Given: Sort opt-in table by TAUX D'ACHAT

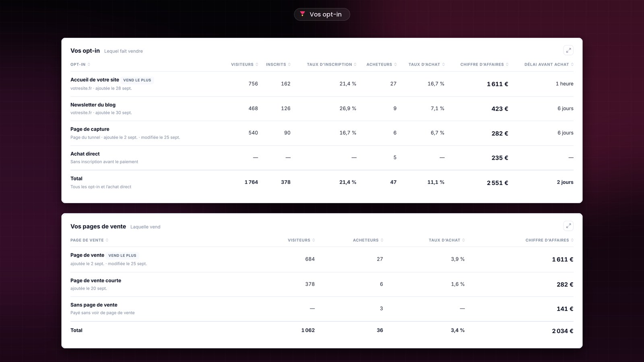Looking at the screenshot, I should (x=427, y=64).
